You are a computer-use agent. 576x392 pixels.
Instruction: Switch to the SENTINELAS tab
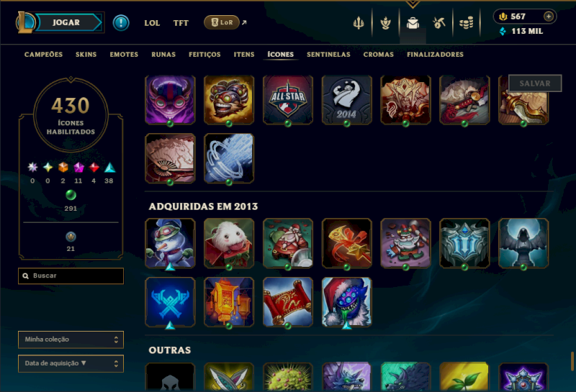point(328,55)
